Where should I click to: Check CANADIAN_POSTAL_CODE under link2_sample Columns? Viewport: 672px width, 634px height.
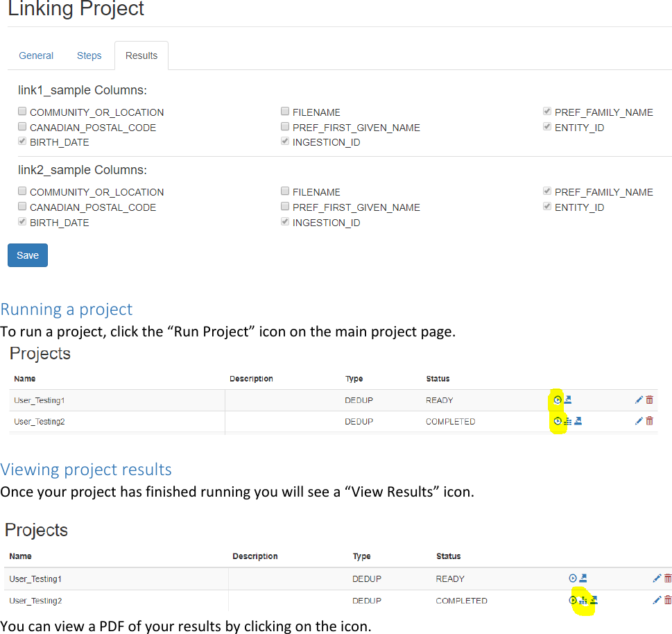(x=22, y=206)
